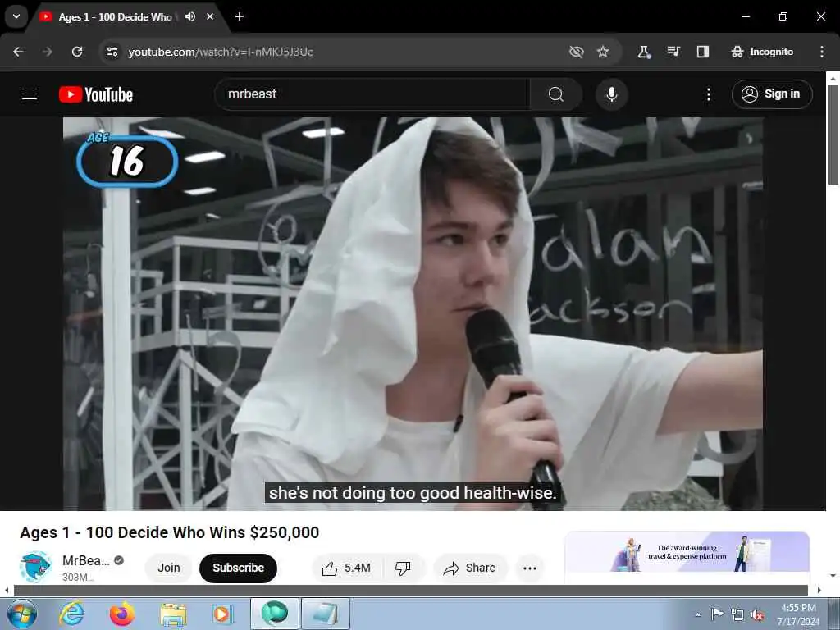
Task: Click the scroll up arrow
Action: pyautogui.click(x=833, y=78)
